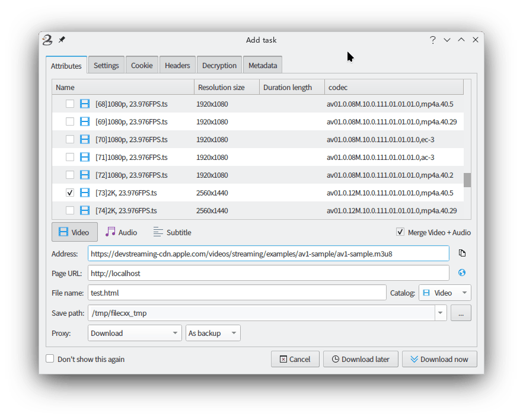Viewport: 523px width, 420px height.
Task: Click the shade window down-chevron in title bar
Action: [447, 40]
